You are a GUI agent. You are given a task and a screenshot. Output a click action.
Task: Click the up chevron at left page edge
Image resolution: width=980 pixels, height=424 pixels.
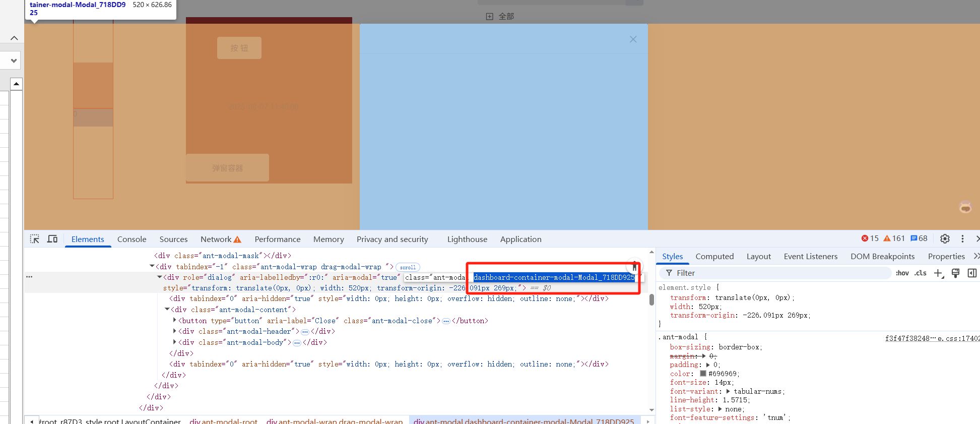[x=14, y=38]
